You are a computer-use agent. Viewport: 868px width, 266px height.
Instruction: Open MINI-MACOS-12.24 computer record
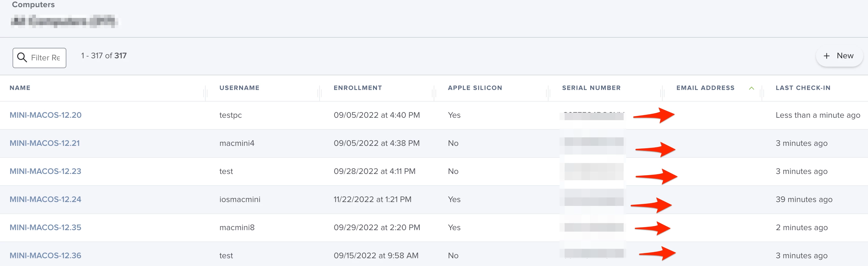[45, 199]
